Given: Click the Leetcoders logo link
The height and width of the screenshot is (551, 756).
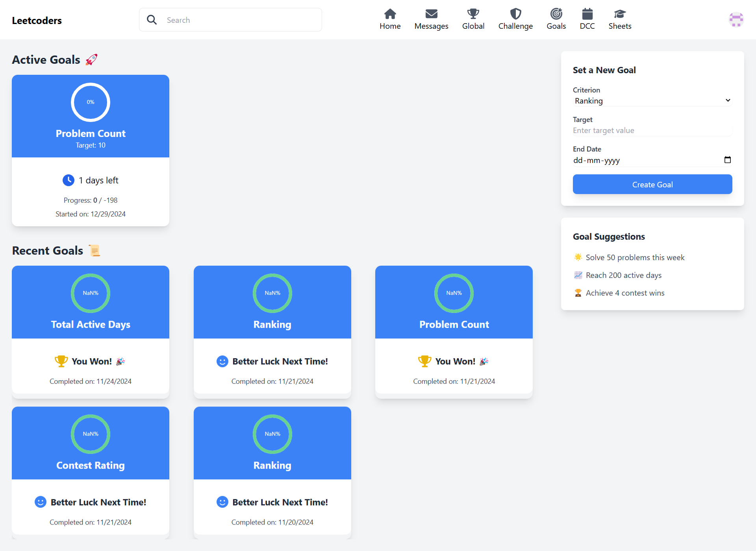Looking at the screenshot, I should (x=37, y=20).
